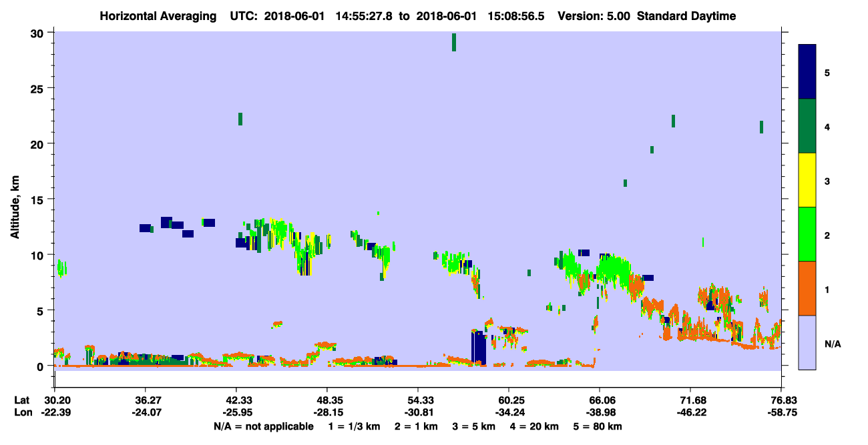The height and width of the screenshot is (445, 868).
Task: Click the 'Lat' row label
Action: tap(22, 400)
